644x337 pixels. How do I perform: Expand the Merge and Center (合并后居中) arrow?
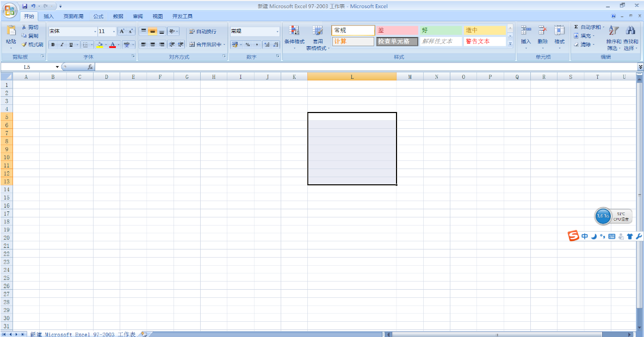[224, 45]
